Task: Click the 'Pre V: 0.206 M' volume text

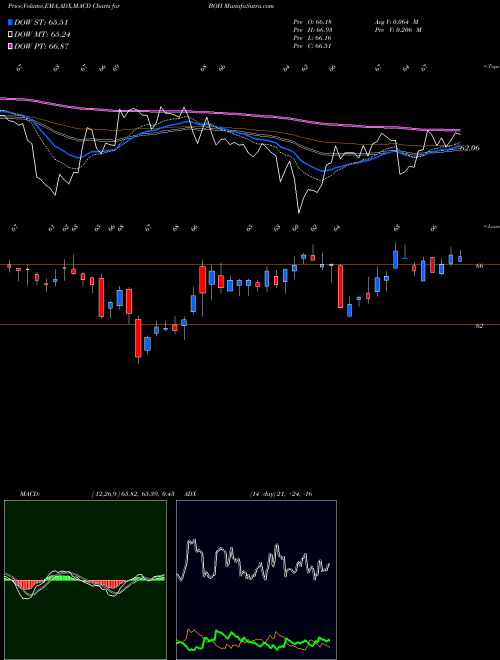Action: tap(398, 30)
